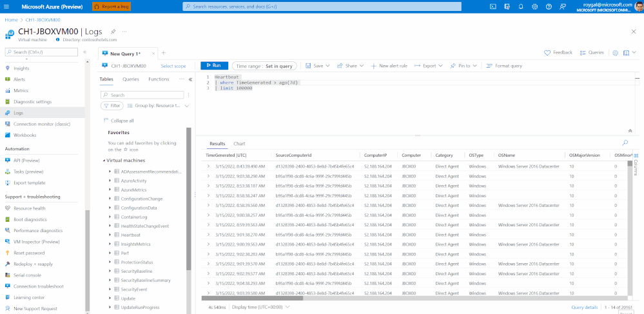Open Cloud Shell from the top bar

493,6
